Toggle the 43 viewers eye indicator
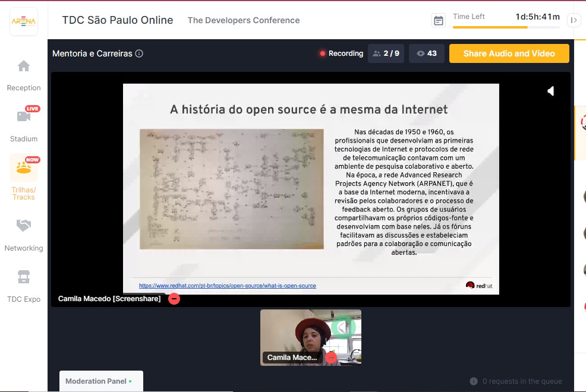586x392 pixels. click(x=426, y=53)
